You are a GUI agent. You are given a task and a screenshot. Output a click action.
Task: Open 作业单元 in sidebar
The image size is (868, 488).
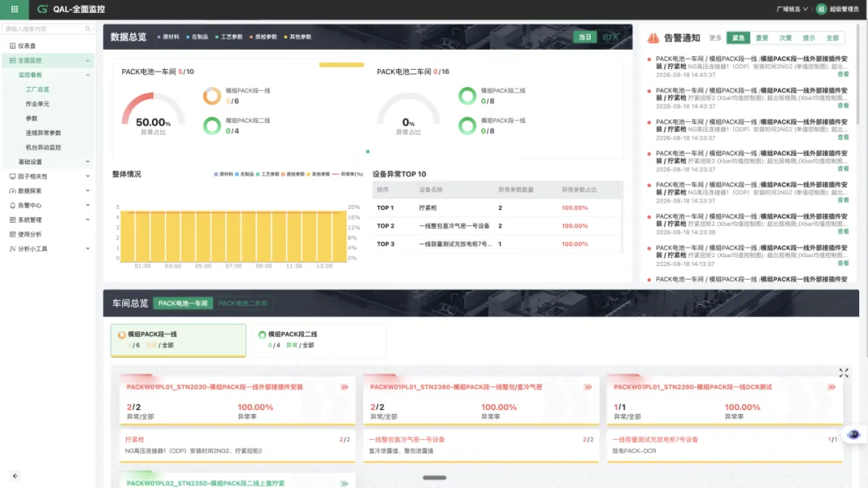point(38,104)
